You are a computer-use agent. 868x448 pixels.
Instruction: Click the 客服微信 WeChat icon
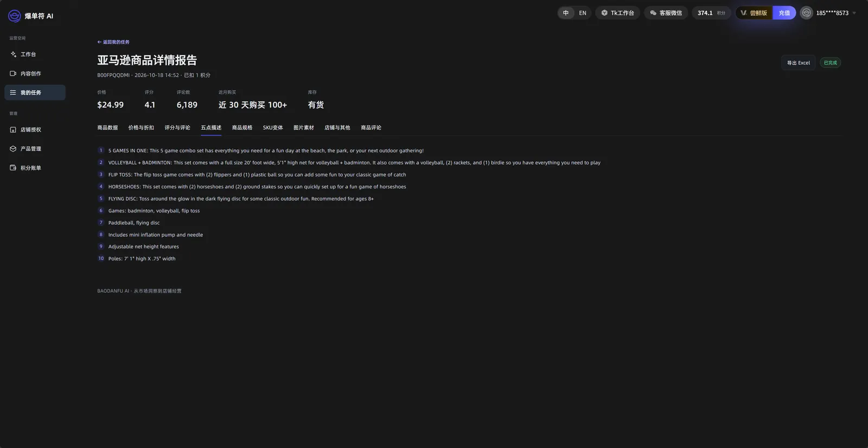(653, 13)
